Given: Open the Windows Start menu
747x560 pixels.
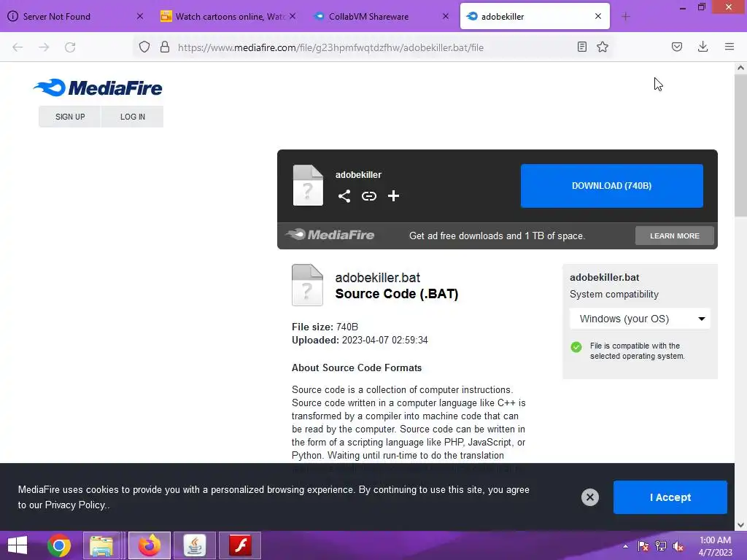Looking at the screenshot, I should [18, 545].
